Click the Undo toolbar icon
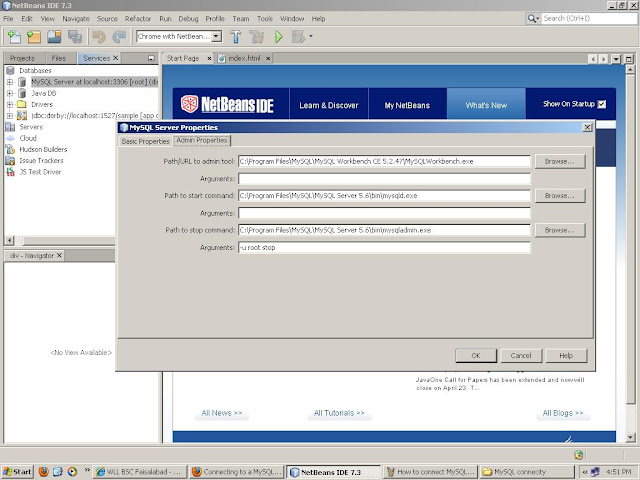The image size is (640, 480). [x=99, y=37]
